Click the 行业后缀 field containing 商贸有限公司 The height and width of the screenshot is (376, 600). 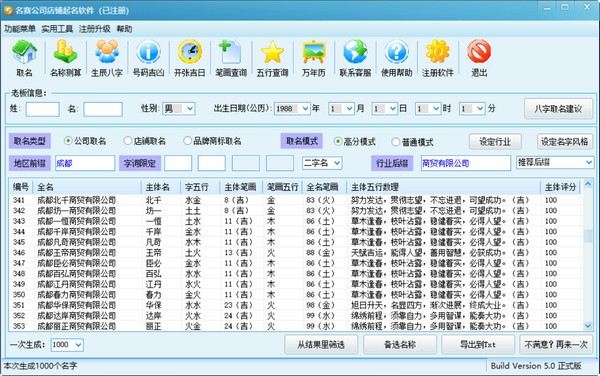pos(466,163)
